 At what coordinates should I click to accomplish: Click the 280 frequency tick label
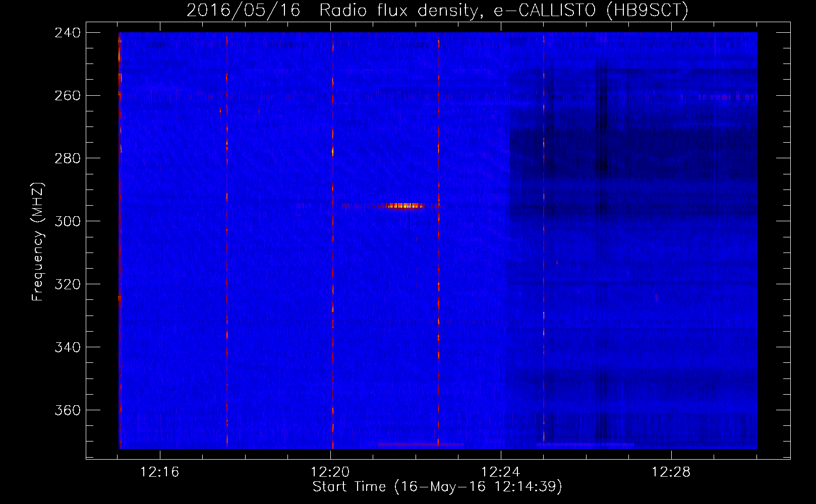68,159
